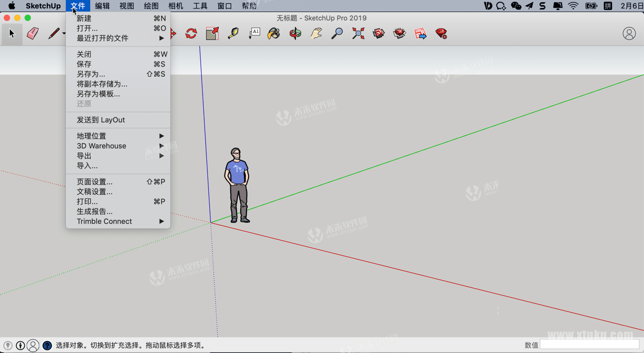Choose the Text label tool

pos(254,34)
